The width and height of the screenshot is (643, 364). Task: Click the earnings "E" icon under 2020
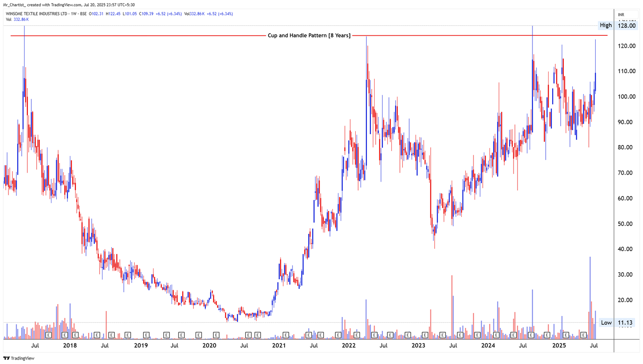pos(216,334)
